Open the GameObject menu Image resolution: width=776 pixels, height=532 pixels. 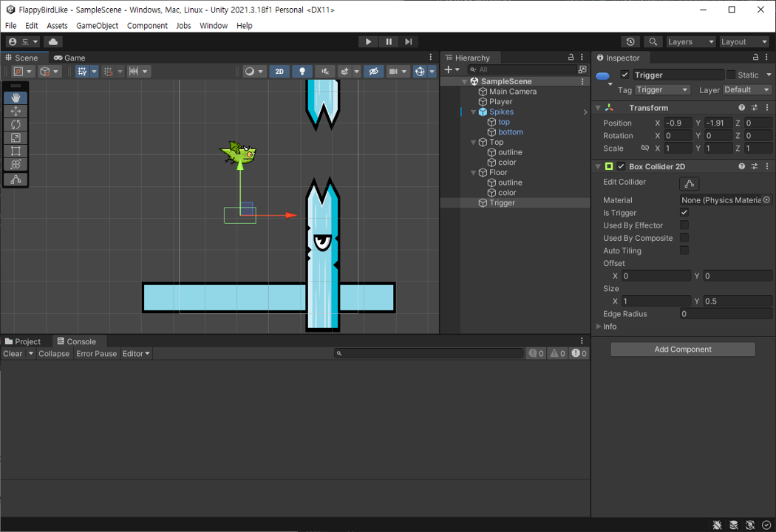97,25
